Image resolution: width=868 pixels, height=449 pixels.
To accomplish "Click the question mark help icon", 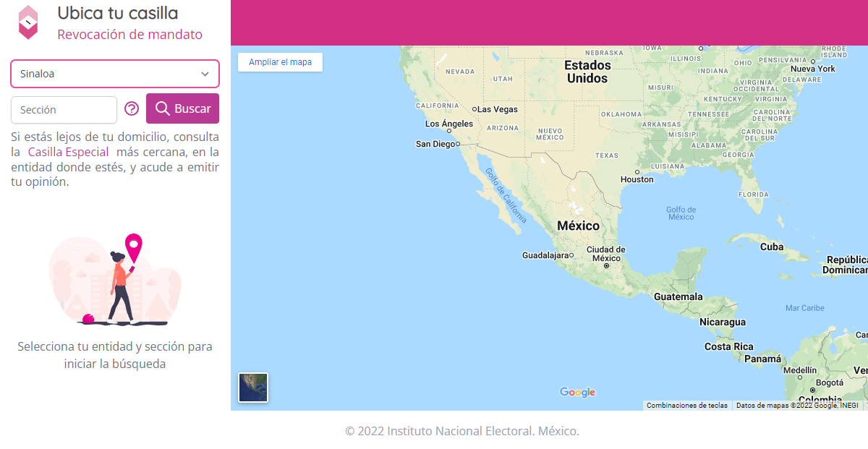I will click(x=132, y=108).
